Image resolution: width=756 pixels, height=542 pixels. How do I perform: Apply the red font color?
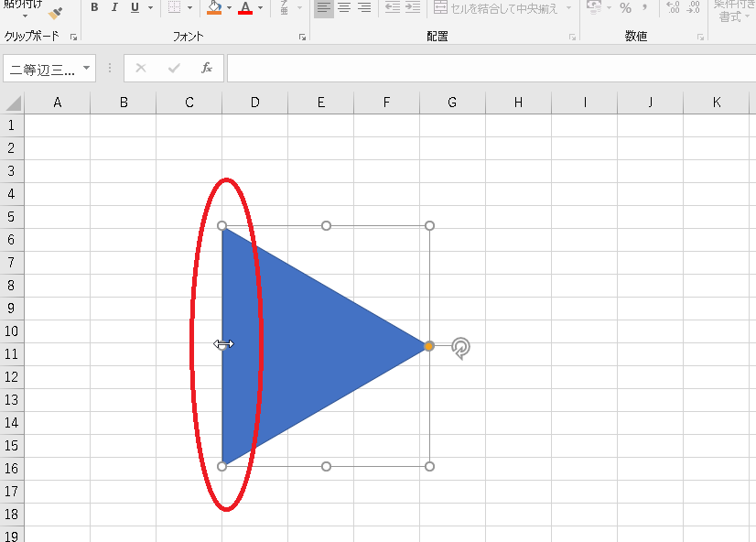pyautogui.click(x=245, y=7)
